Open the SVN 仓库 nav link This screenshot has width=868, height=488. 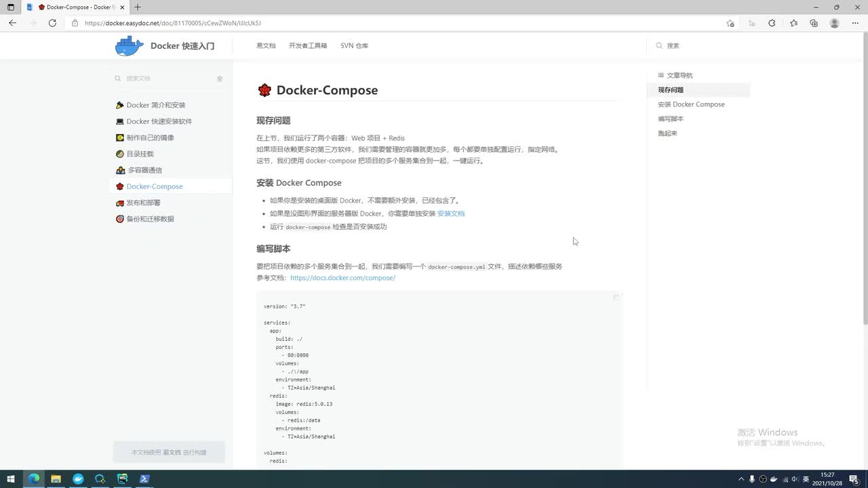point(354,45)
